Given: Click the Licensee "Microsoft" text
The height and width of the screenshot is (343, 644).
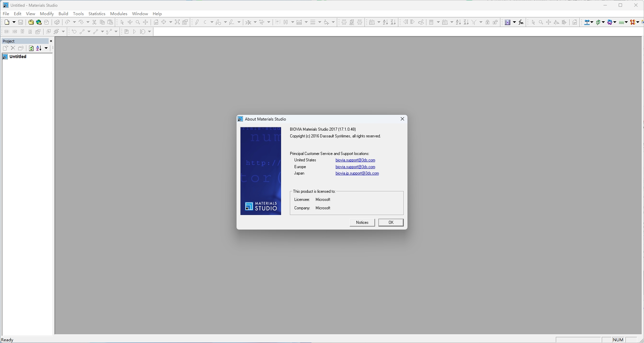Looking at the screenshot, I should point(323,200).
